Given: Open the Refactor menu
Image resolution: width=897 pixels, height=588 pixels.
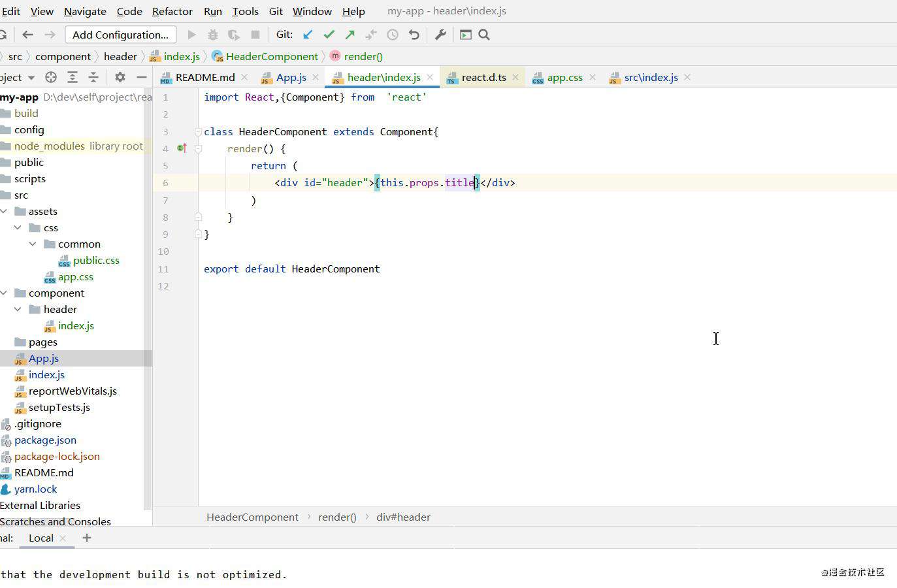Looking at the screenshot, I should pyautogui.click(x=172, y=11).
